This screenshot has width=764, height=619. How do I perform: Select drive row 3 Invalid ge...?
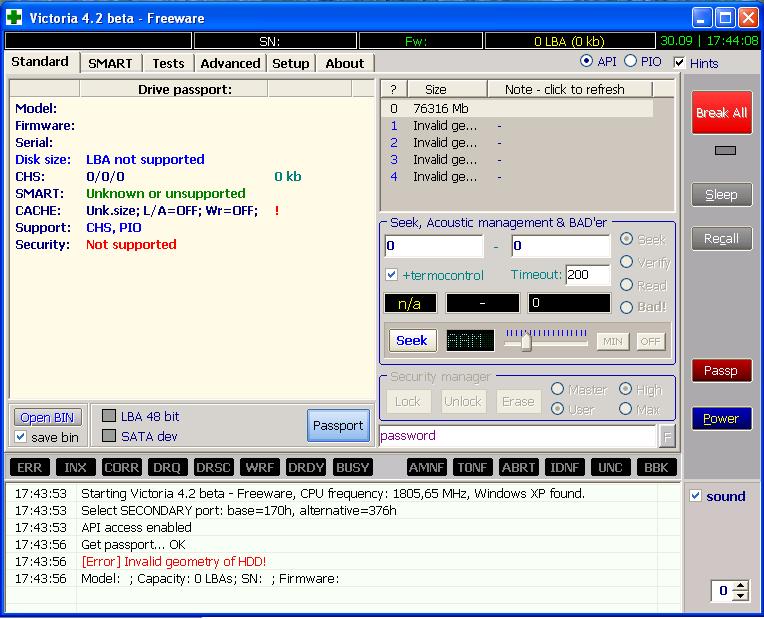(517, 160)
